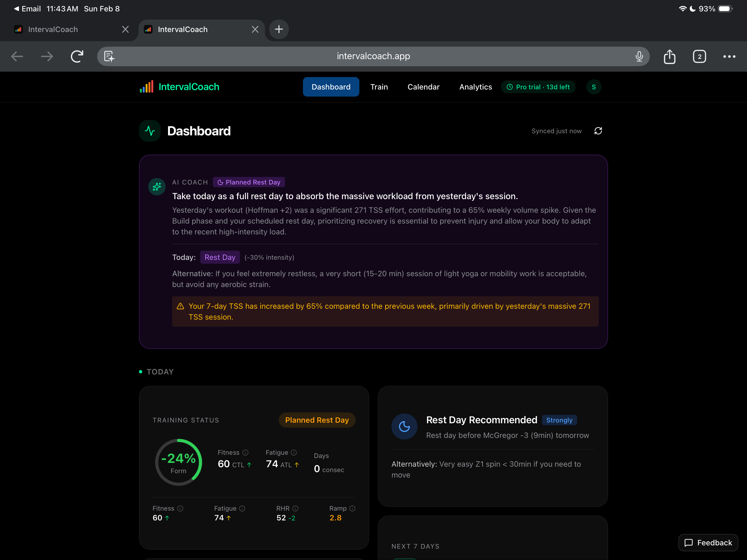Open the browser three-dots more menu

point(729,56)
